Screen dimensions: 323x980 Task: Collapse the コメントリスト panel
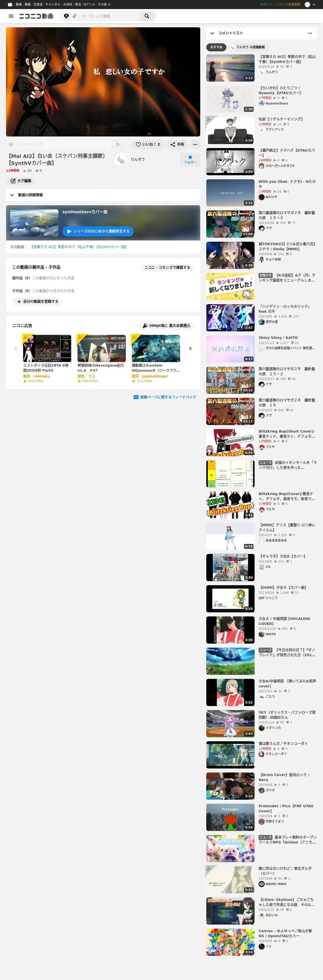click(212, 33)
